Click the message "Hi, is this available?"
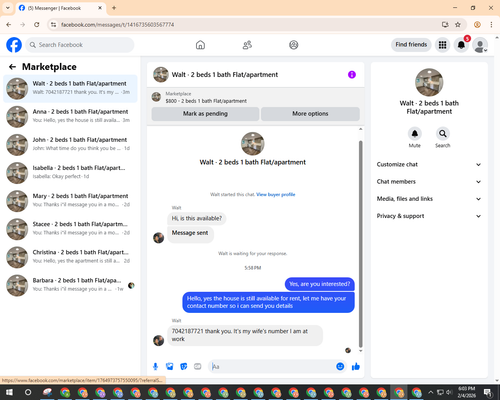Viewport: 500px width, 400px height. coord(197,219)
